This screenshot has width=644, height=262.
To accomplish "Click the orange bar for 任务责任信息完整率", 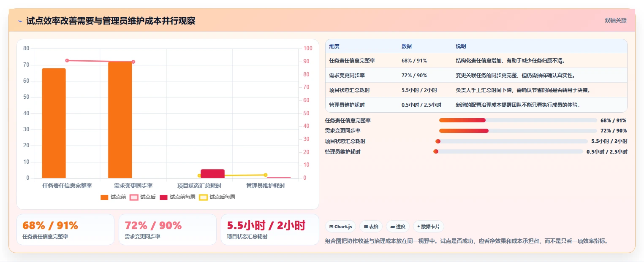I will coord(54,123).
